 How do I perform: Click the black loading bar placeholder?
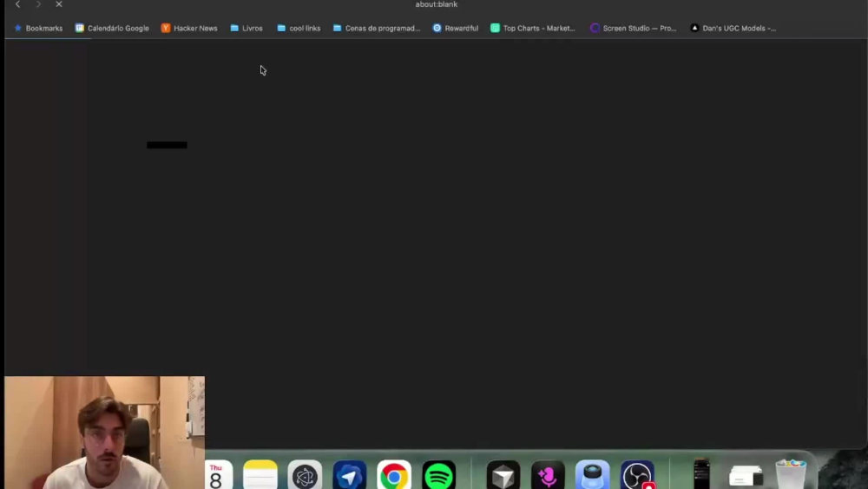click(167, 145)
